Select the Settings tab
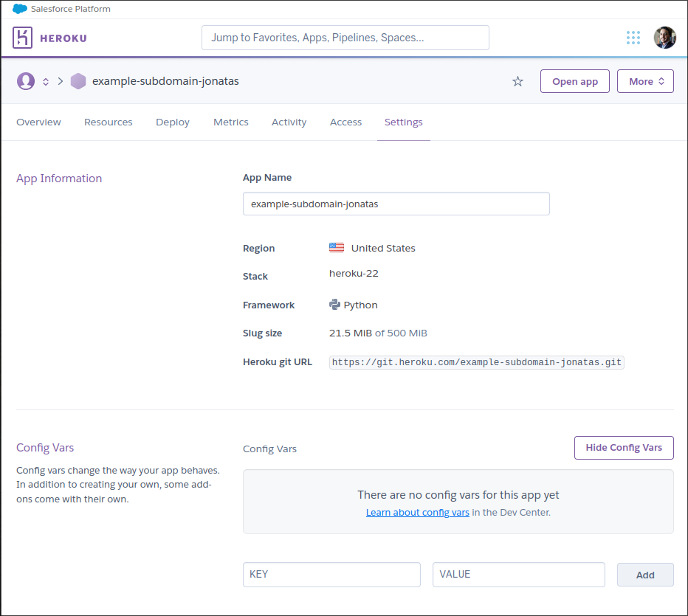The image size is (688, 616). coord(404,122)
